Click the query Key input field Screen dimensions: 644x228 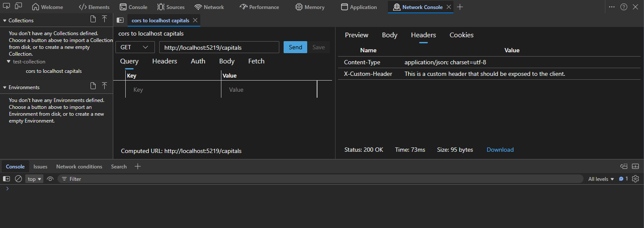point(173,90)
